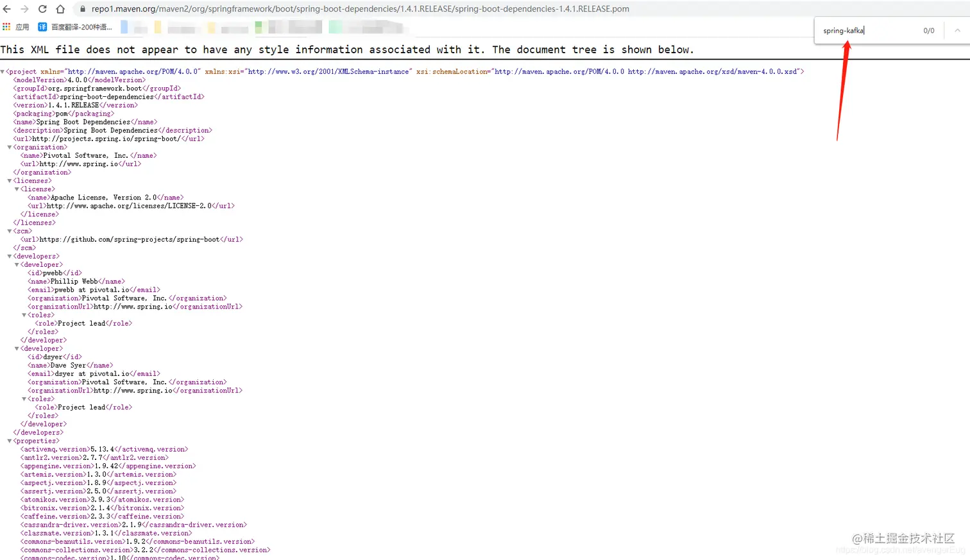Collapse the developer node containing dsyer
This screenshot has height=560, width=970.
point(17,349)
